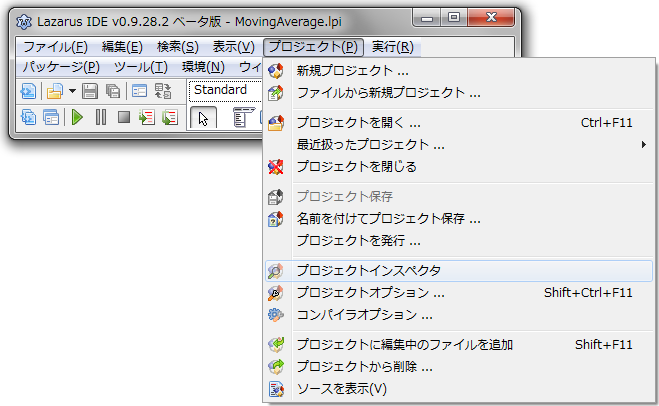Image resolution: width=659 pixels, height=406 pixels.
Task: Click the Shift+F11 shortcut label
Action: [604, 345]
